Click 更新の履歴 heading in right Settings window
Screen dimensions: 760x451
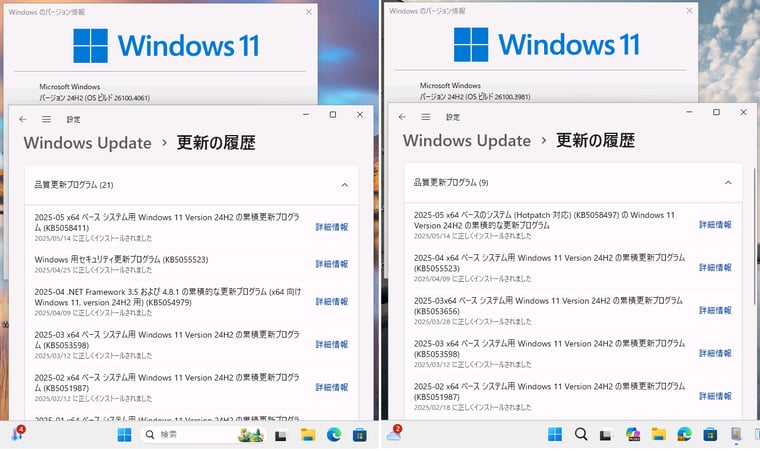pyautogui.click(x=596, y=141)
